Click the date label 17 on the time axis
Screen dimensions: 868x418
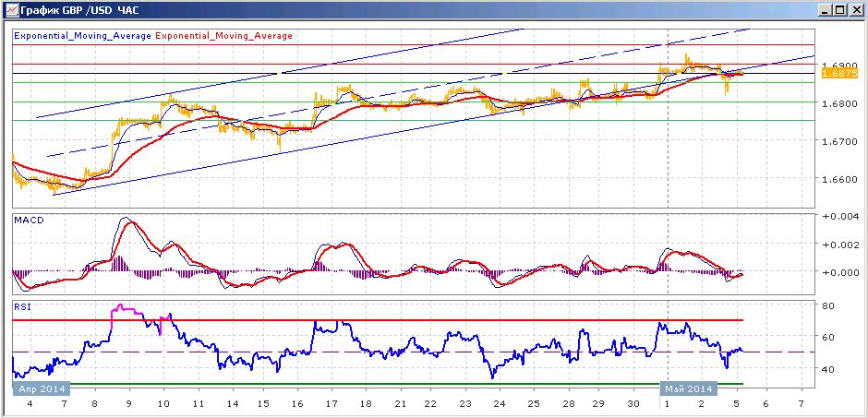click(x=331, y=403)
